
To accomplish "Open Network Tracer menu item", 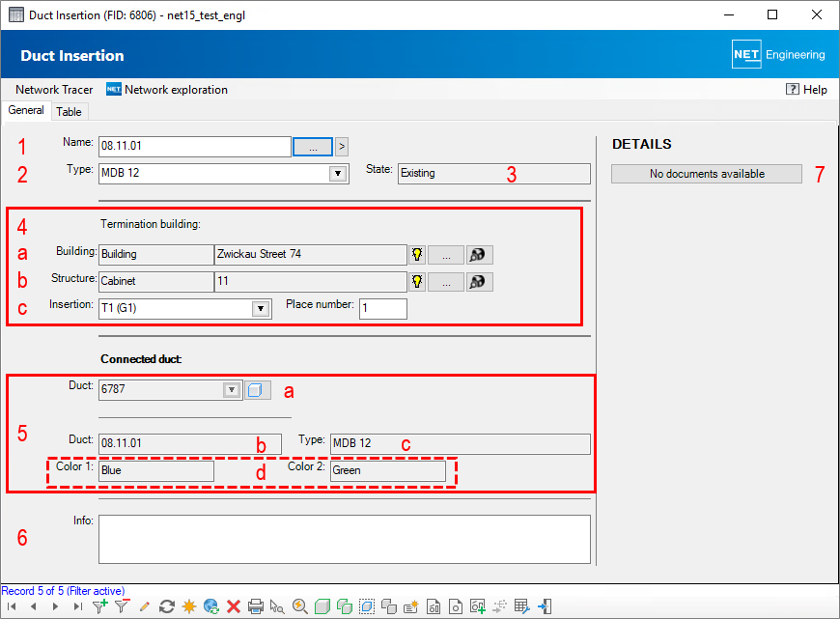I will pyautogui.click(x=54, y=90).
